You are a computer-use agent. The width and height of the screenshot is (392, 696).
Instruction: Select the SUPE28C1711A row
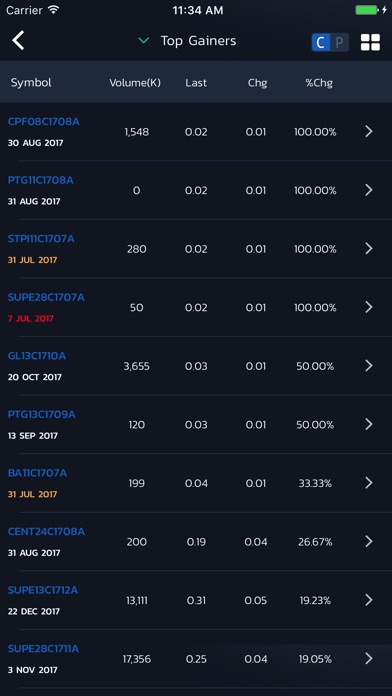(x=196, y=659)
